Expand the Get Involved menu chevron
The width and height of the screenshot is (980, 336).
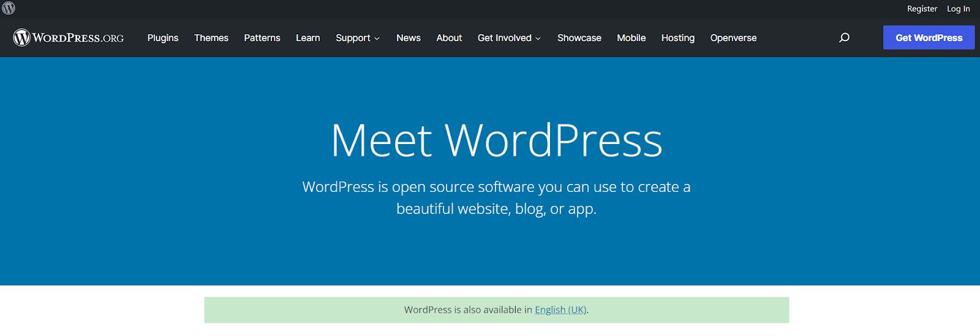coord(538,38)
